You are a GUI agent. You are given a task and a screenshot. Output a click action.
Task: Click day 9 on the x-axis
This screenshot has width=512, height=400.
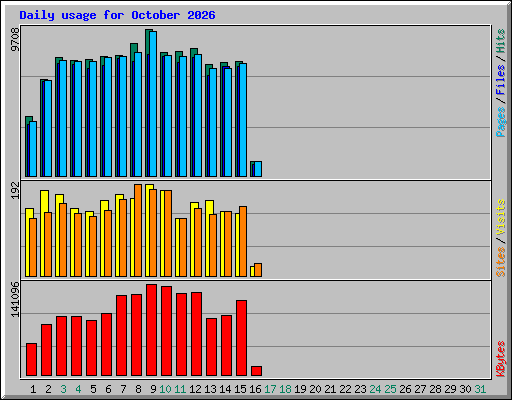pyautogui.click(x=153, y=389)
